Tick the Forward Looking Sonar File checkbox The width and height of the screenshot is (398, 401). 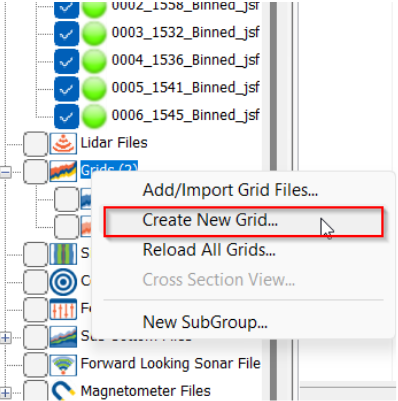coord(36,365)
